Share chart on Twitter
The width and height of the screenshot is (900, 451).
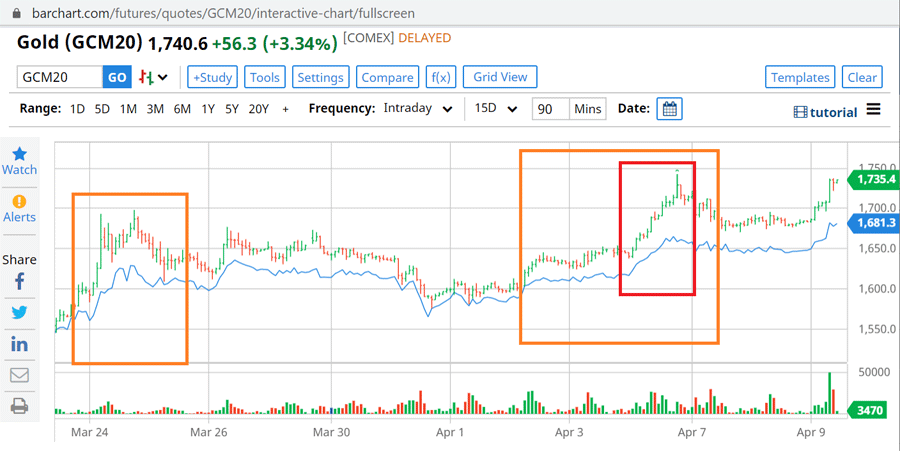pos(19,312)
